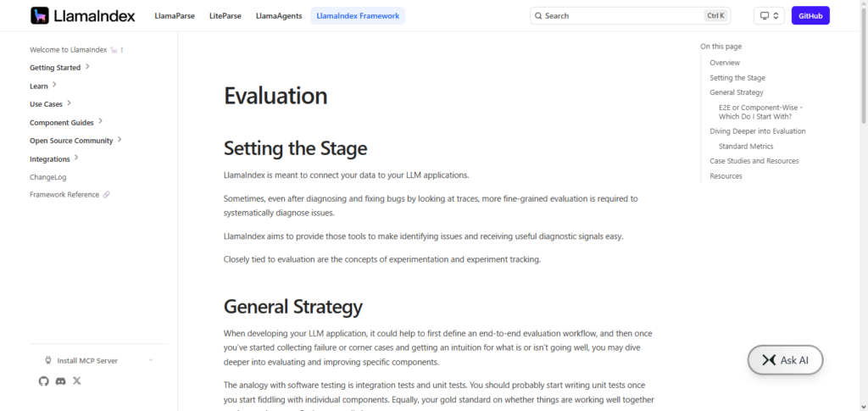Click the LlamaIndex llama logo icon
The width and height of the screenshot is (868, 411).
pos(40,15)
